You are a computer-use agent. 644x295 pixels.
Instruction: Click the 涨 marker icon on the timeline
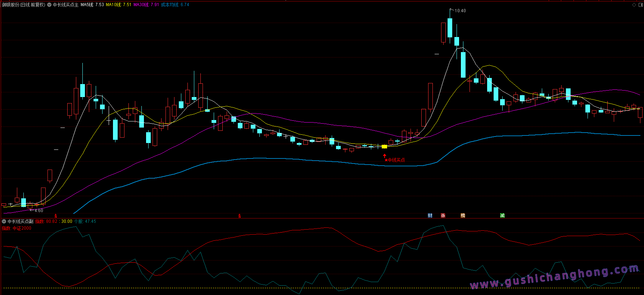click(443, 215)
